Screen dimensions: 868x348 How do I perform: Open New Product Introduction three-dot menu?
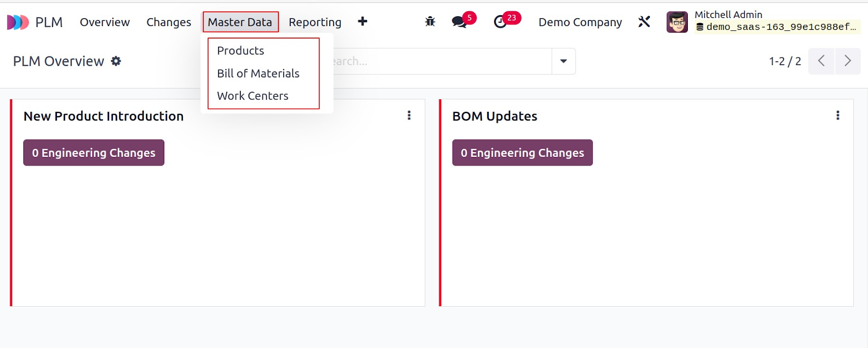409,115
